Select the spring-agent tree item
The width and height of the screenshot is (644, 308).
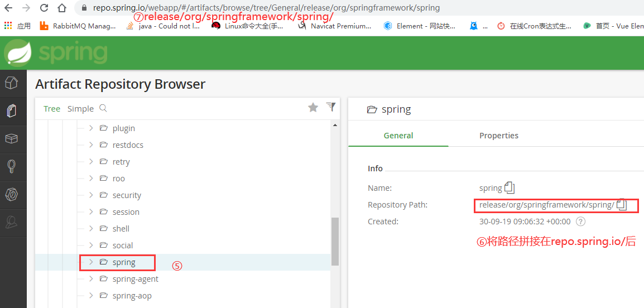(x=135, y=279)
